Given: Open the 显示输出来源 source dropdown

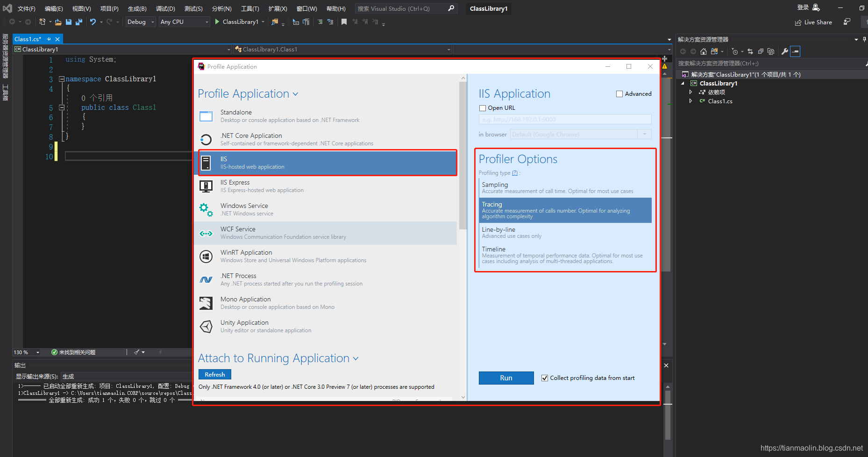Looking at the screenshot, I should (x=126, y=376).
